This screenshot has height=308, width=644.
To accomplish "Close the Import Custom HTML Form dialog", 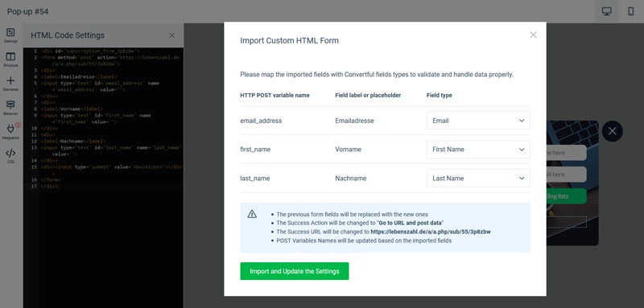I will point(533,35).
